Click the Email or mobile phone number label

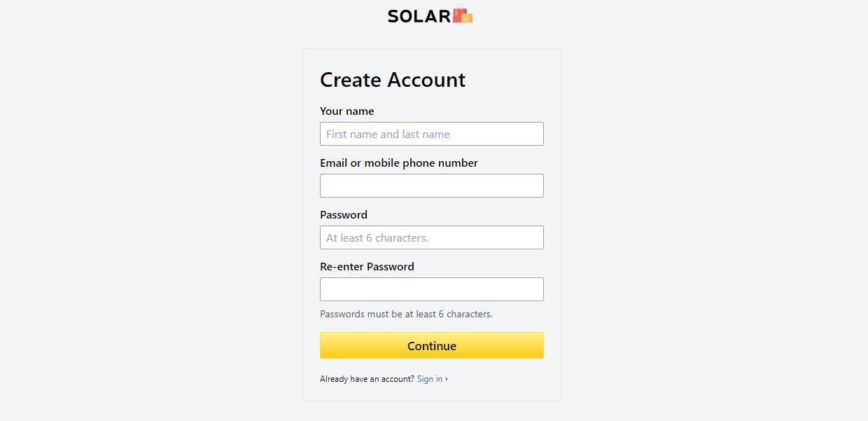point(399,163)
